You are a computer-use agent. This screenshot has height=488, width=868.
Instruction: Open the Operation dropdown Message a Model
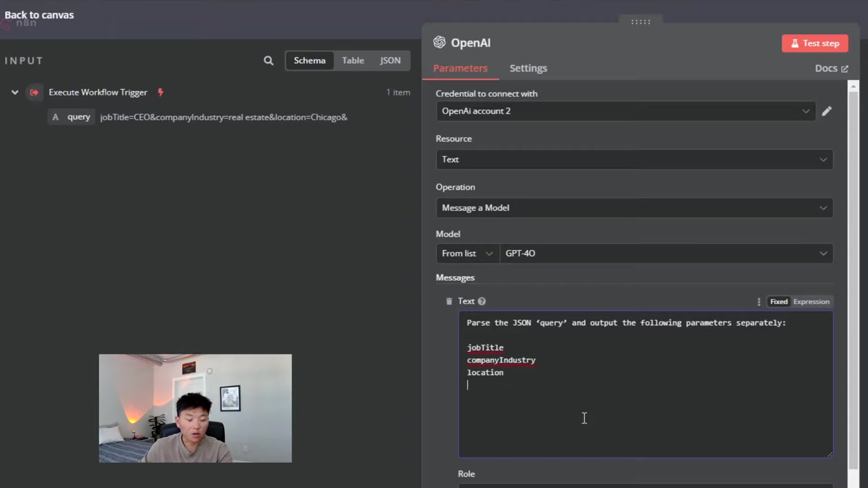[x=634, y=208]
